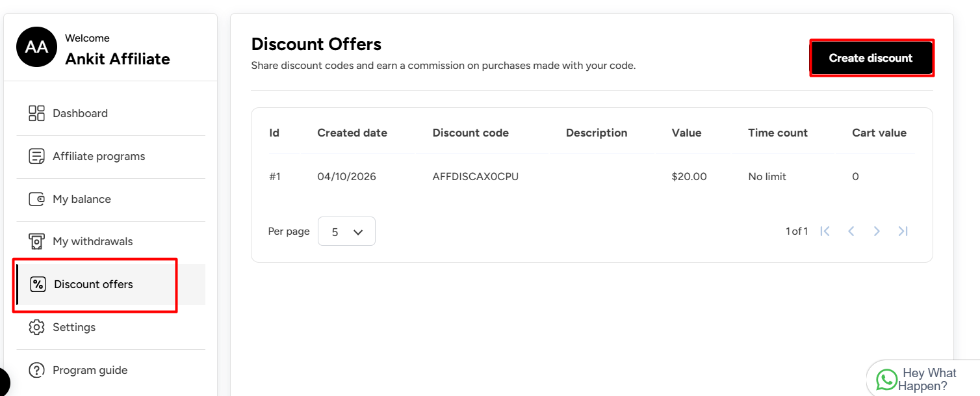The height and width of the screenshot is (396, 980).
Task: Click discount code AFFDISCAX0CPU
Action: tap(475, 176)
